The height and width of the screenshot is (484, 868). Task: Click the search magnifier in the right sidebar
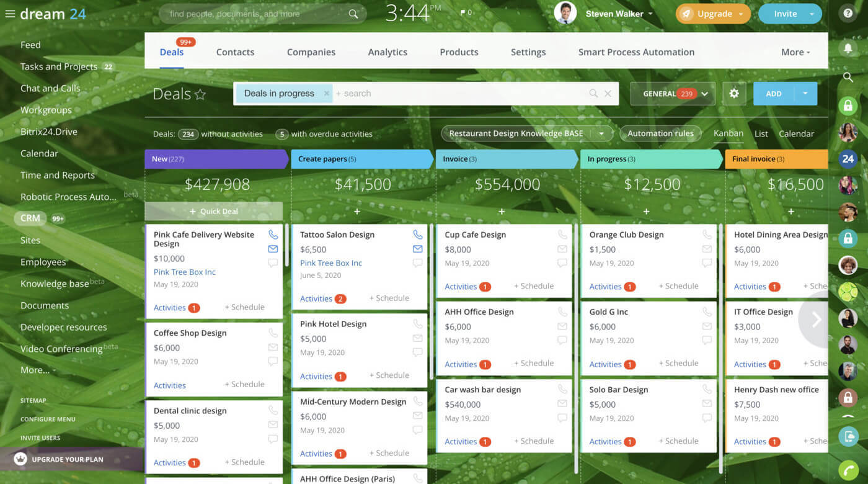(848, 78)
